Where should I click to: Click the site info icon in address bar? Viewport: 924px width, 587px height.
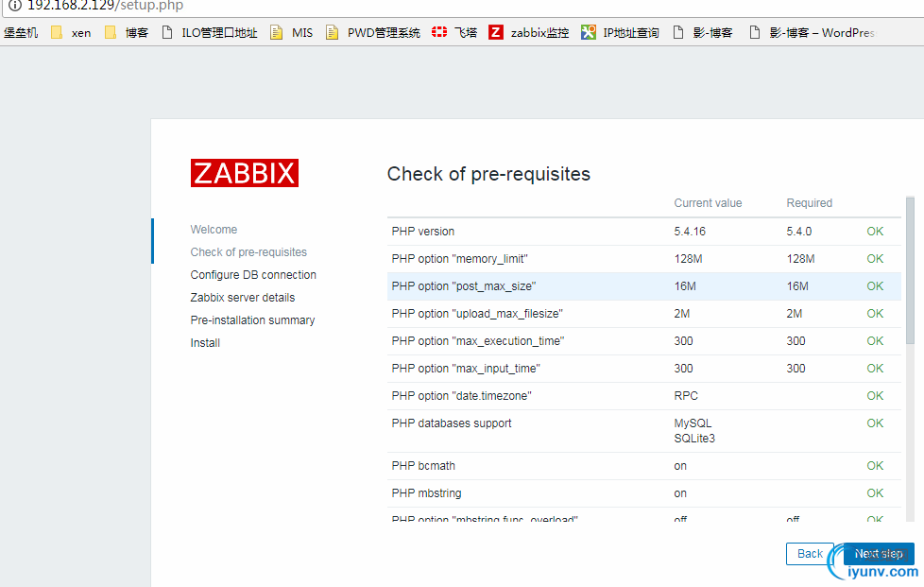tap(15, 6)
